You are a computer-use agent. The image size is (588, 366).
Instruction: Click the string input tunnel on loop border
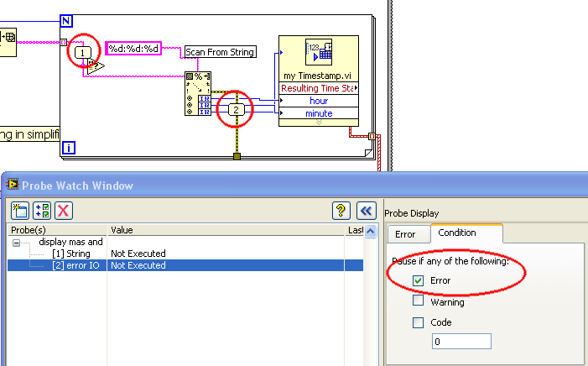click(x=64, y=43)
